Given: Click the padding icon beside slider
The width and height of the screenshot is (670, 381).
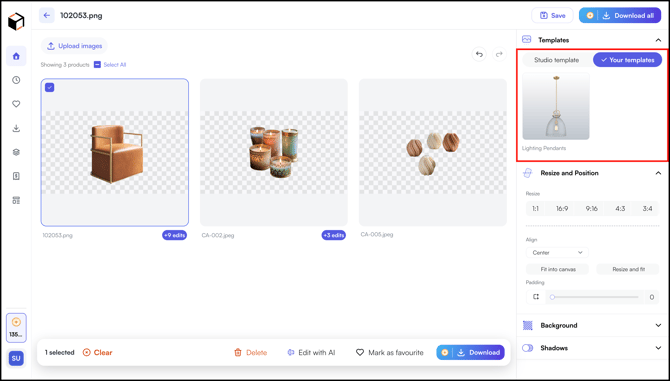Looking at the screenshot, I should (536, 297).
